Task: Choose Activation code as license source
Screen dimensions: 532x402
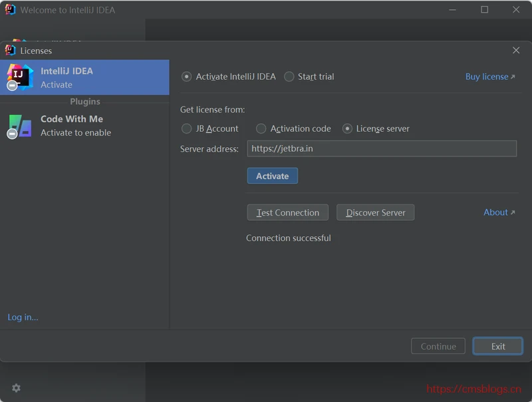Action: click(261, 128)
